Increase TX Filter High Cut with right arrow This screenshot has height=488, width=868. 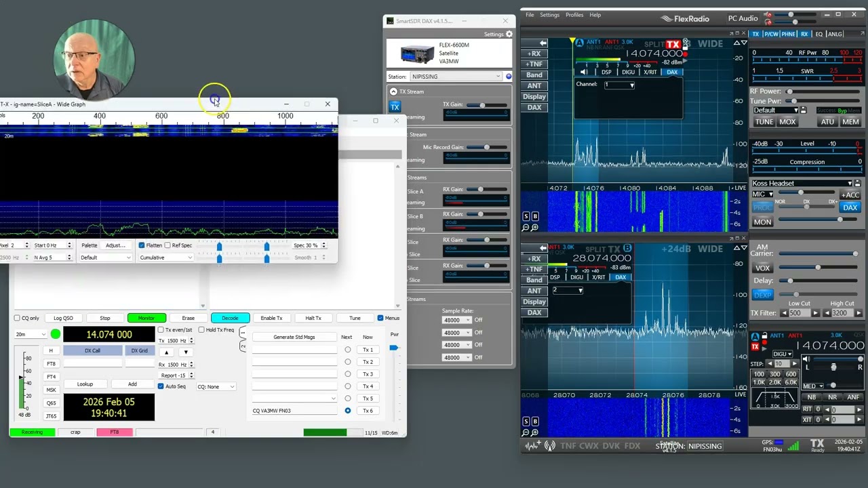[858, 313]
